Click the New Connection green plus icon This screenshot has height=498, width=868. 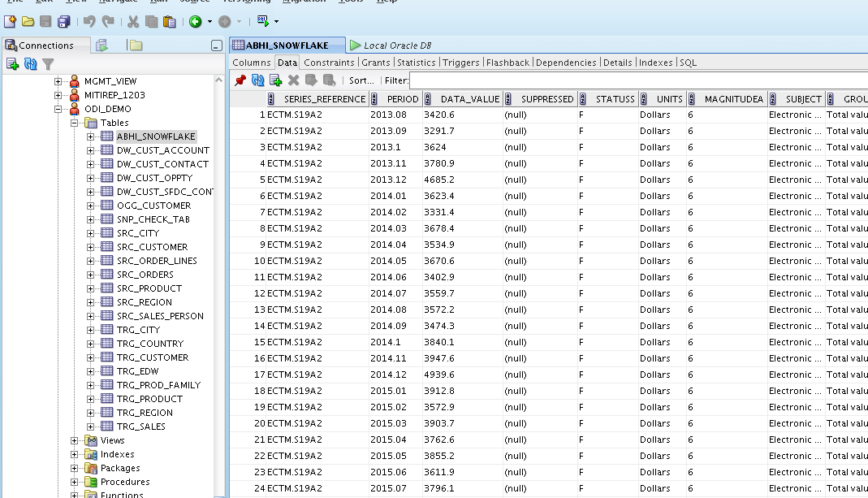pos(12,63)
